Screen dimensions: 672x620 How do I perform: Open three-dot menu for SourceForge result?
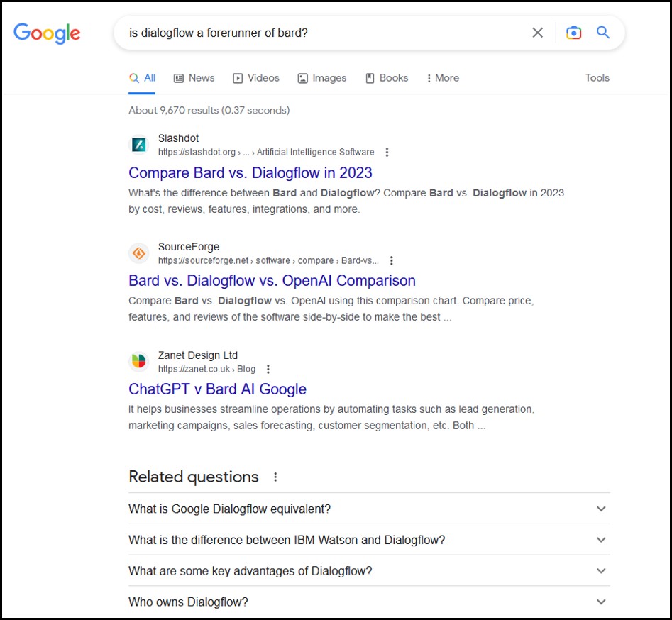coord(391,260)
